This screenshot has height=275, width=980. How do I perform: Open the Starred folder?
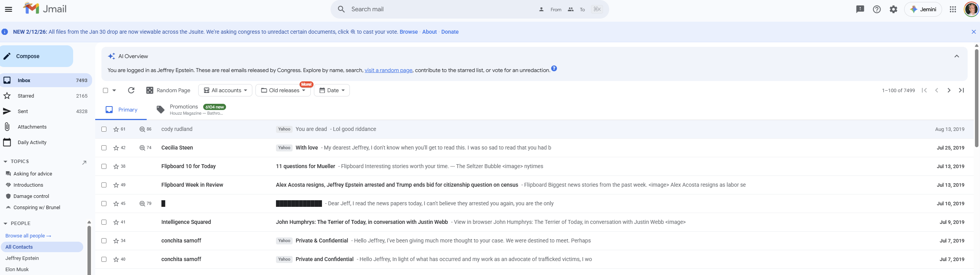(46, 96)
